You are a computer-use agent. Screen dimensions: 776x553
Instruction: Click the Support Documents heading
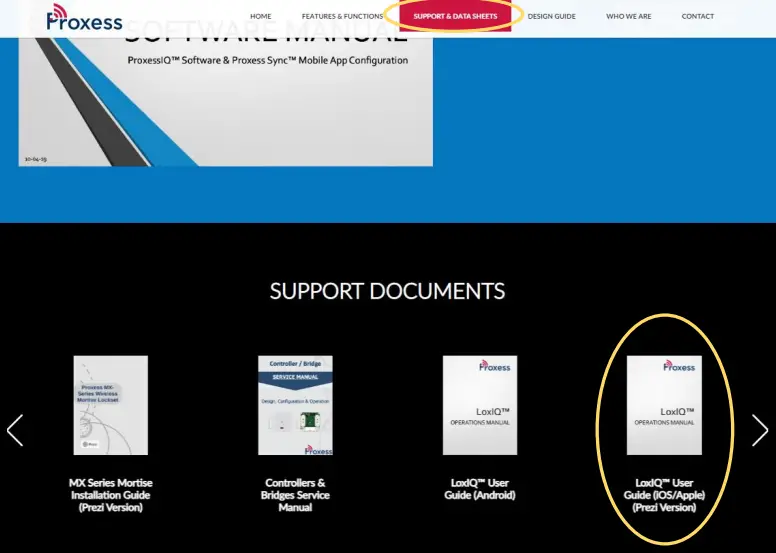click(388, 291)
